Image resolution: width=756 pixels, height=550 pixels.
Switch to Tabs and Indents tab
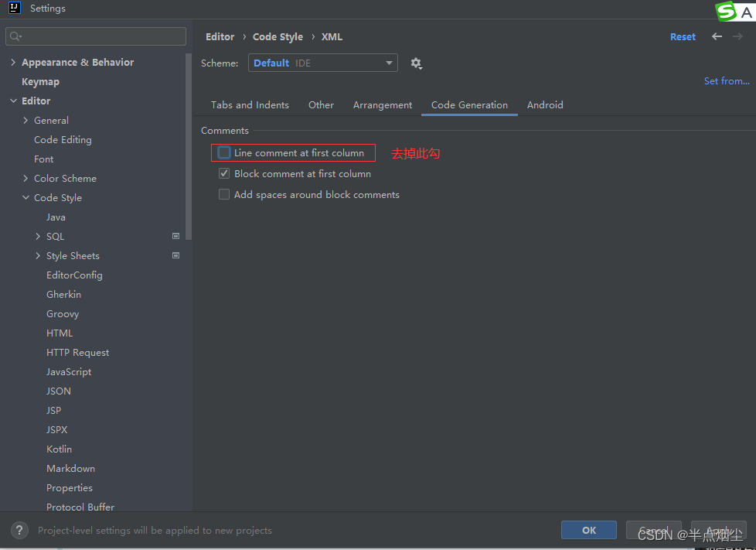pyautogui.click(x=250, y=104)
